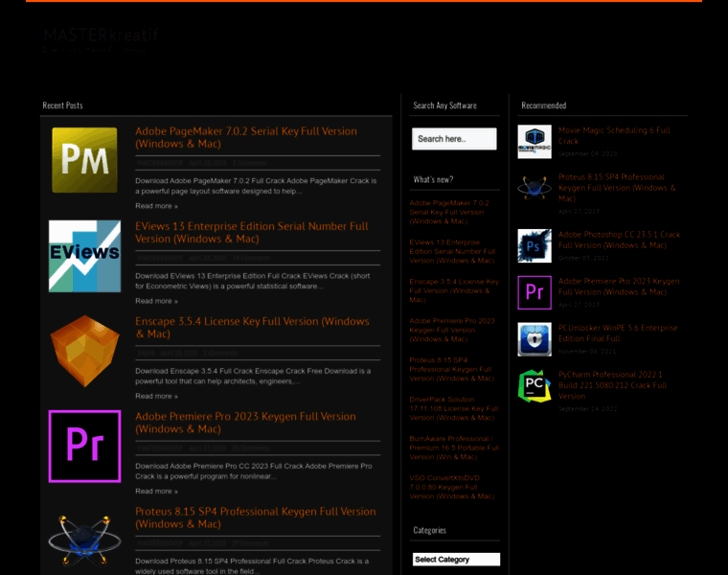Open Recommended Adobe Premiere Pro 2023 link

pyautogui.click(x=619, y=287)
